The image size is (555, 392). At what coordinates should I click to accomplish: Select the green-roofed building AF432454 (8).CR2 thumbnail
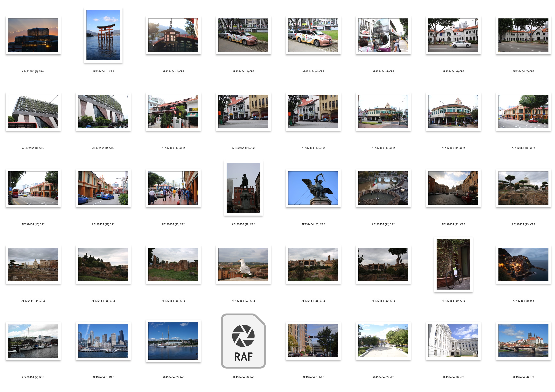33,111
